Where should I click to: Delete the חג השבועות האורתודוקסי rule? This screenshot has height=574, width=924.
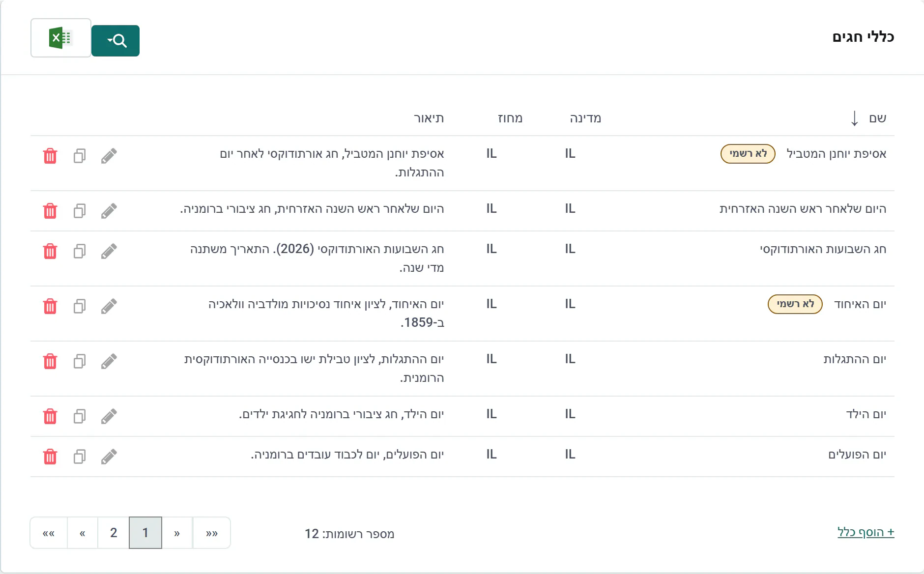(50, 251)
